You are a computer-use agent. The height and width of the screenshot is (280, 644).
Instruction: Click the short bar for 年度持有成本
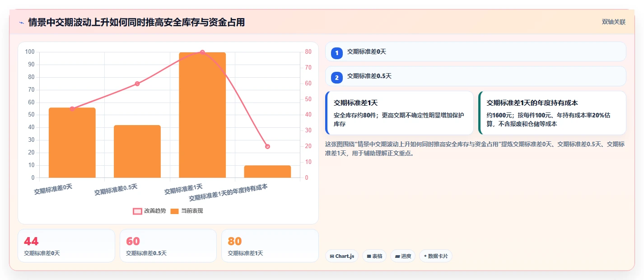coord(267,172)
